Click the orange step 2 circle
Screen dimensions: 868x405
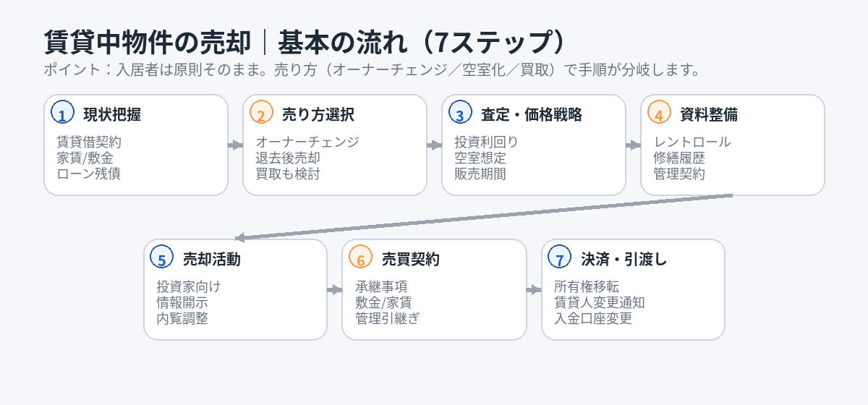pyautogui.click(x=262, y=114)
